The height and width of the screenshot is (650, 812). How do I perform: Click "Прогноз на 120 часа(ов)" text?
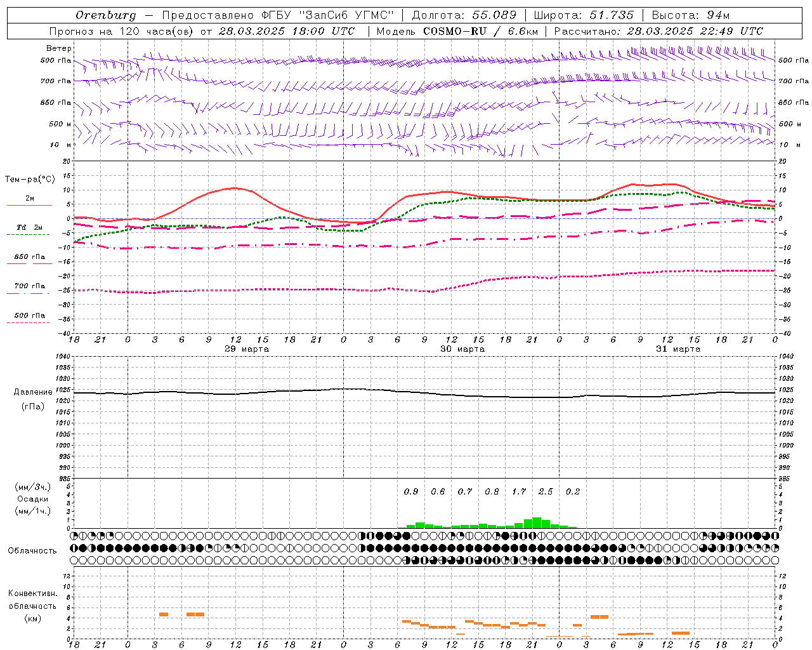122,31
